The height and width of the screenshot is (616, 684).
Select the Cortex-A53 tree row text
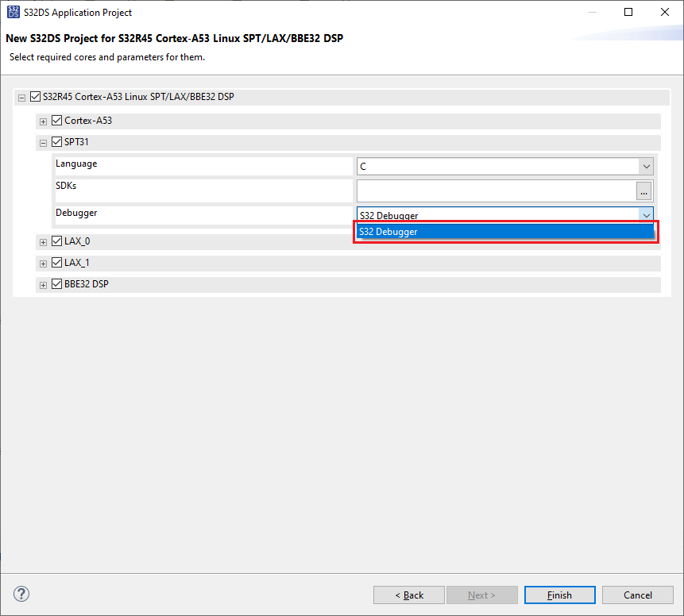pos(88,121)
